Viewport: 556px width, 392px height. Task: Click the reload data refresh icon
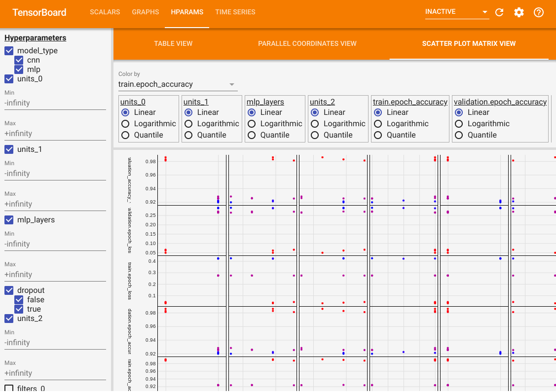499,12
